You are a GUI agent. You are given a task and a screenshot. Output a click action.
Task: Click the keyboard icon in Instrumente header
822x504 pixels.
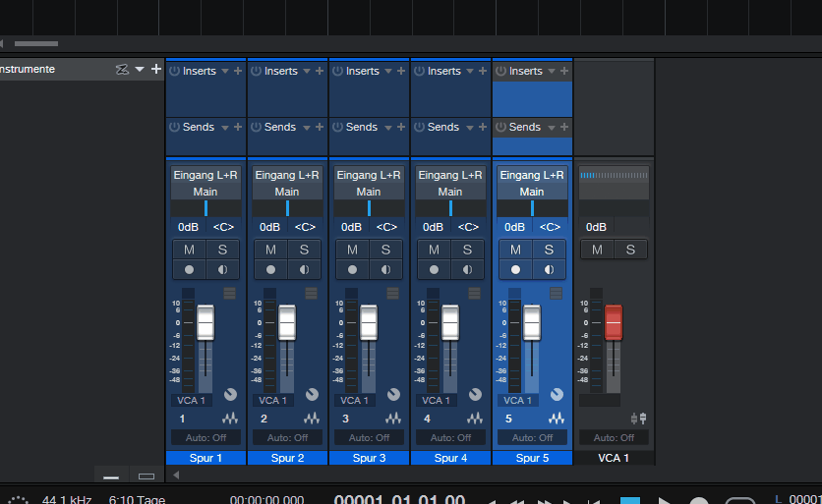pos(122,69)
